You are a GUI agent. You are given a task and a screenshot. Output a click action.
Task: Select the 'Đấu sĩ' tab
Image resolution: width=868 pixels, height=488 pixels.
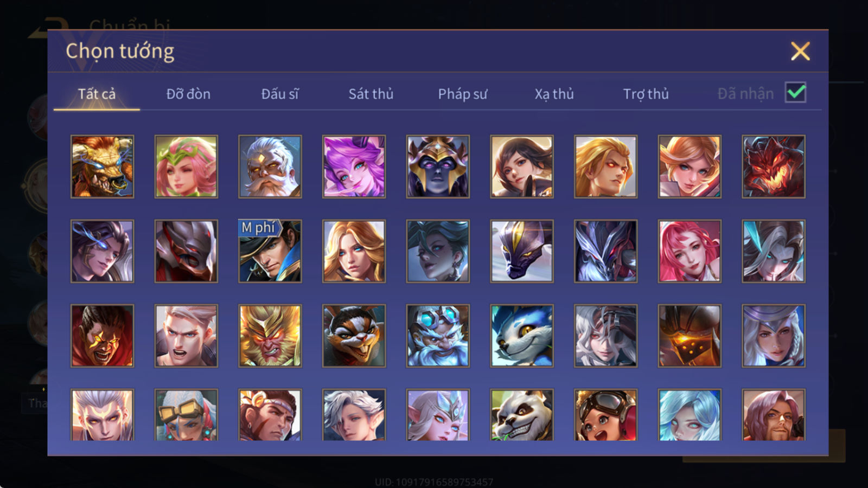click(x=280, y=94)
